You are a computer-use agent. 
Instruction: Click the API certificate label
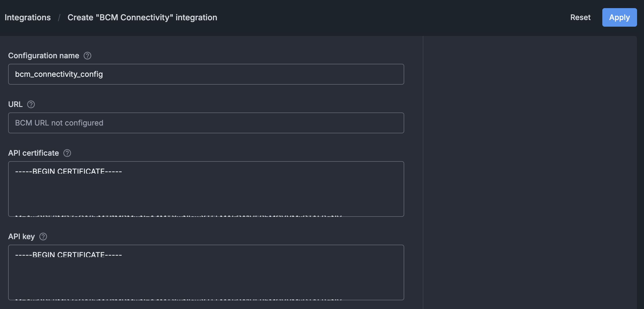point(34,153)
